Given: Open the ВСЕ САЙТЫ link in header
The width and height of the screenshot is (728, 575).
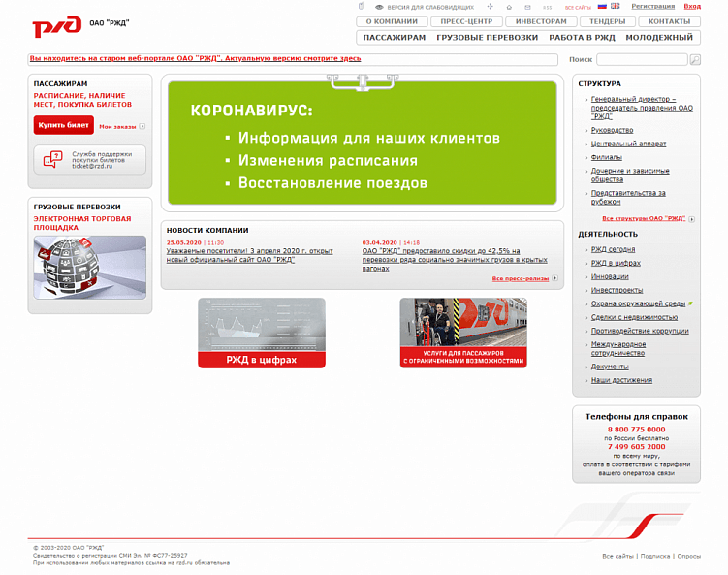Looking at the screenshot, I should [578, 8].
